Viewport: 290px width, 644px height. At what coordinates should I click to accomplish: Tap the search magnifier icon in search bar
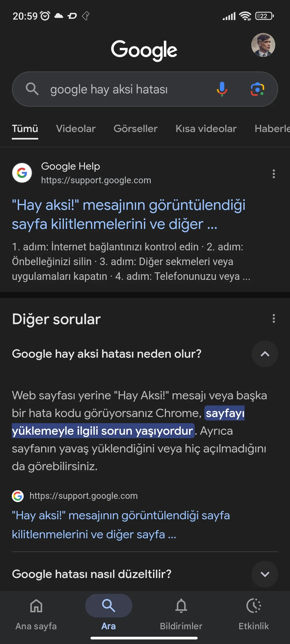[32, 89]
